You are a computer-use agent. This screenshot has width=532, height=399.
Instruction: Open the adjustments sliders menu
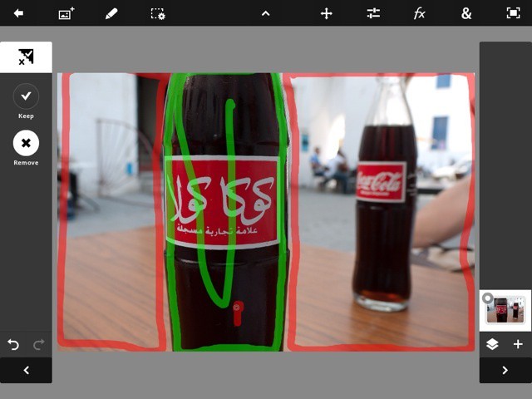(373, 13)
